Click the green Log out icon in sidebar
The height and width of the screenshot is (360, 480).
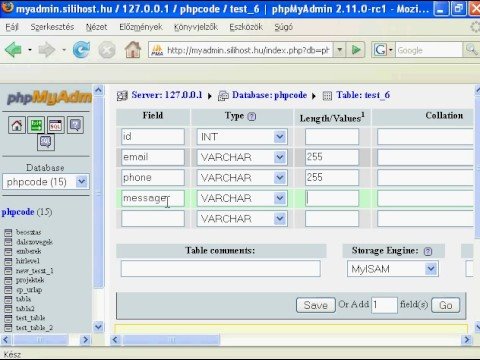coord(36,125)
